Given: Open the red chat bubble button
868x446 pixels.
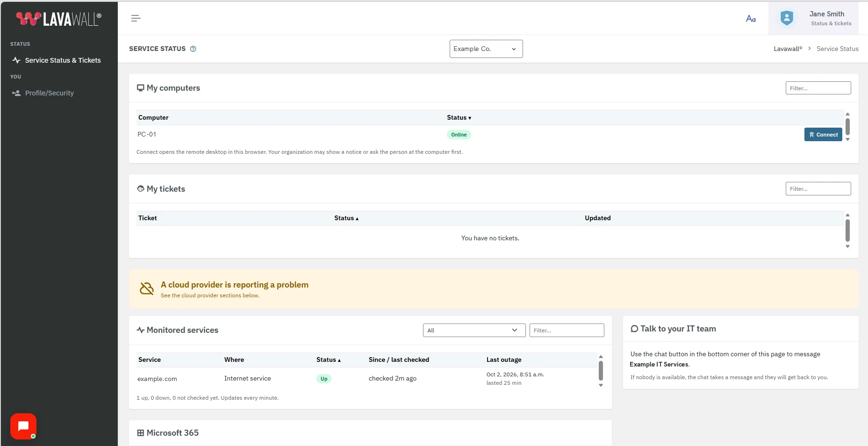Looking at the screenshot, I should (x=23, y=426).
